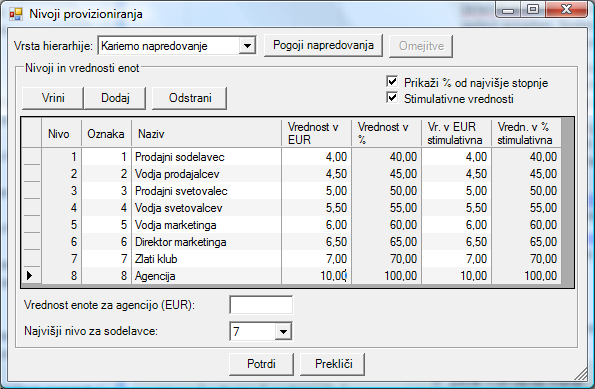Image resolution: width=595 pixels, height=389 pixels.
Task: Cancel with the Prekliči button
Action: (333, 364)
